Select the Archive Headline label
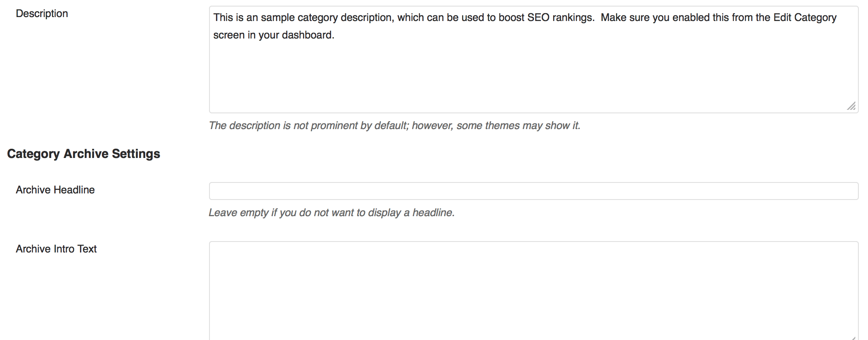 [x=55, y=190]
